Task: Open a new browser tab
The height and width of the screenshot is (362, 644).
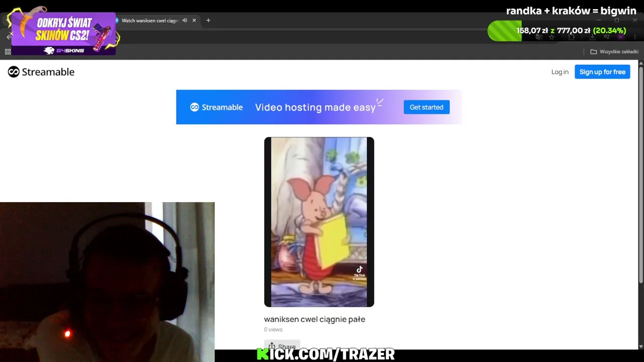Action: 208,21
